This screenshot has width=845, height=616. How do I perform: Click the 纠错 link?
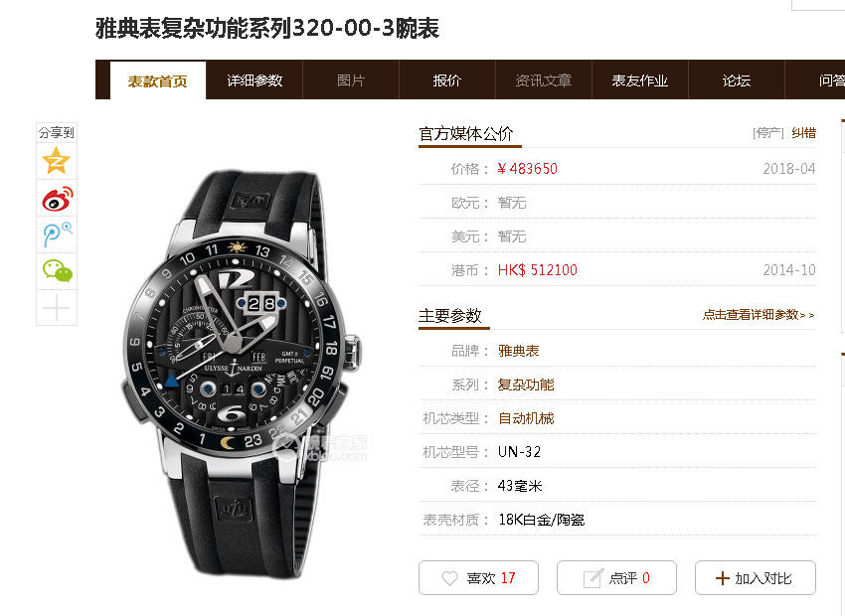tap(803, 132)
